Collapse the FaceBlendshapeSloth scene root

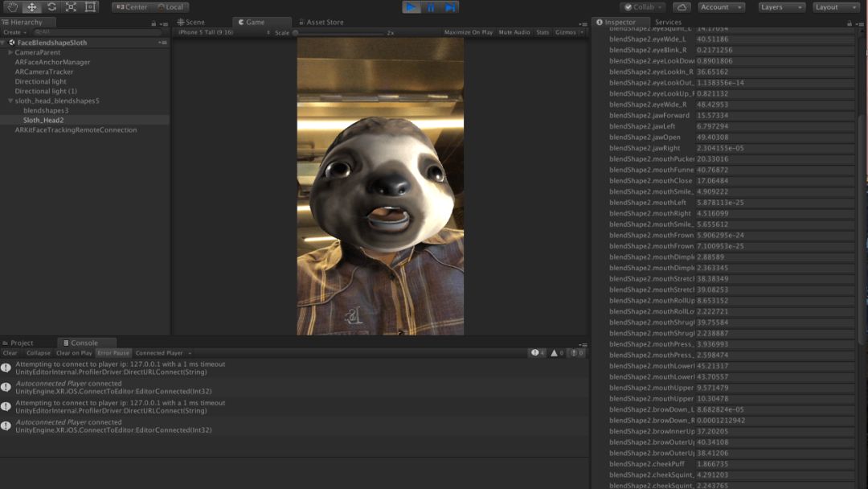[x=3, y=43]
